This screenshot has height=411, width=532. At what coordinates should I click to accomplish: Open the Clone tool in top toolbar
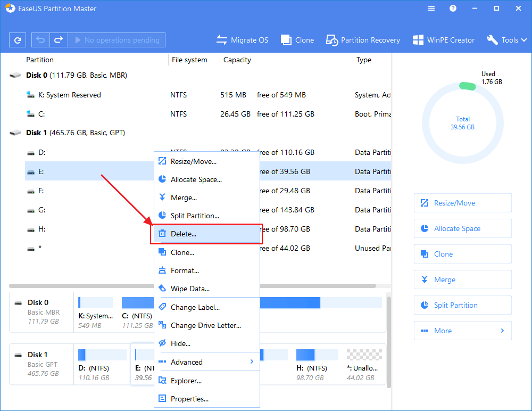click(297, 40)
